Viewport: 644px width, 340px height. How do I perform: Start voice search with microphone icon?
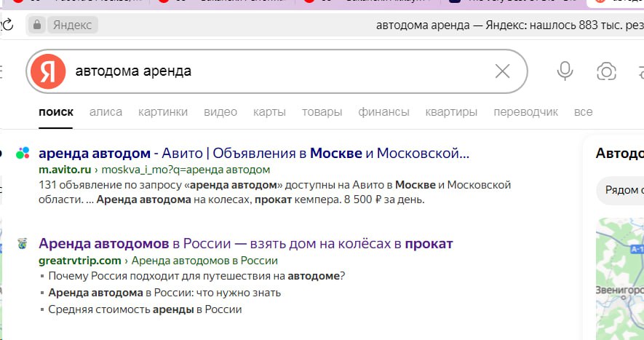(x=564, y=71)
